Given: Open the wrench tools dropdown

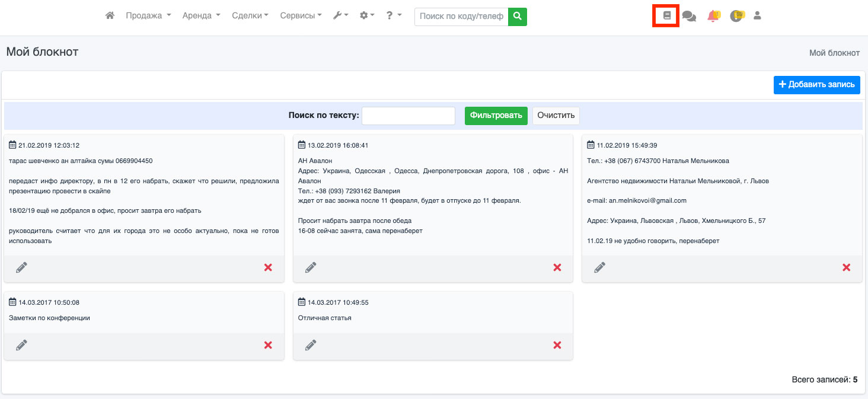Looking at the screenshot, I should click(340, 16).
